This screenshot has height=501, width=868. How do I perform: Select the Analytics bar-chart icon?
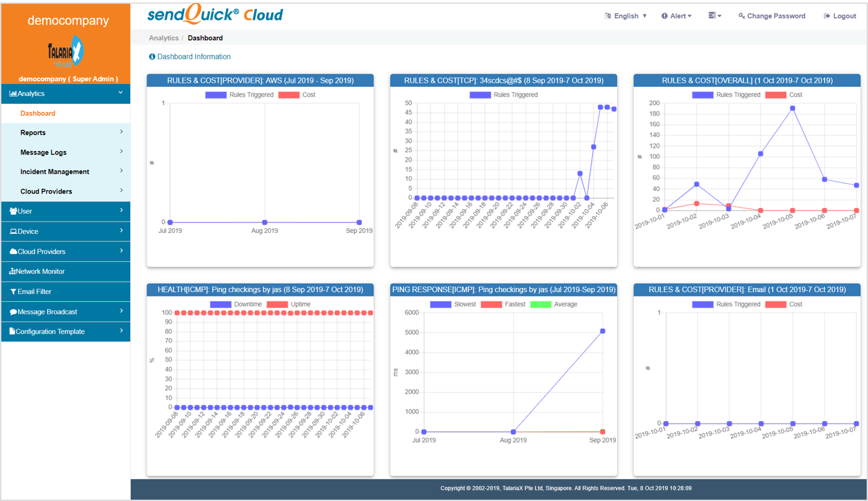13,94
